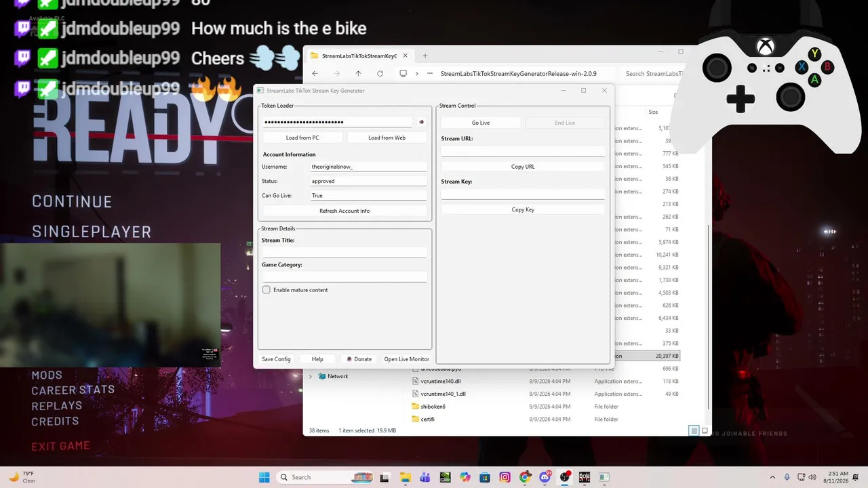The height and width of the screenshot is (488, 868).
Task: Switch Explorer to large thumbnails view
Action: 705,431
